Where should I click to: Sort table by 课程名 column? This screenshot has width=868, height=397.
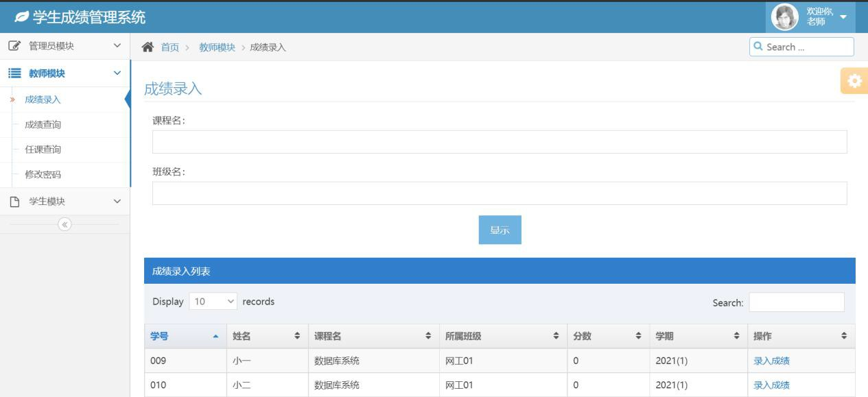374,336
